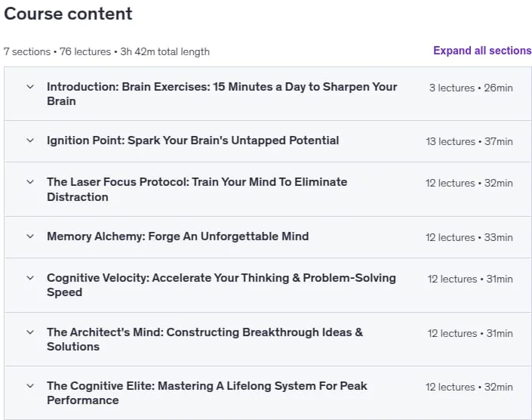Click 12 lectures • 33min label
Screen dimensions: 532x420
469,237
